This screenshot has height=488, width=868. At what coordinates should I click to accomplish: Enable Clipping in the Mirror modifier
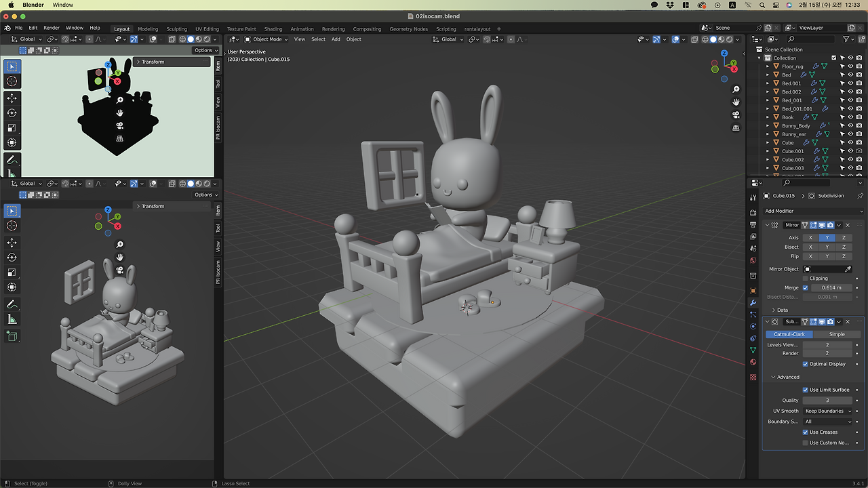point(805,279)
